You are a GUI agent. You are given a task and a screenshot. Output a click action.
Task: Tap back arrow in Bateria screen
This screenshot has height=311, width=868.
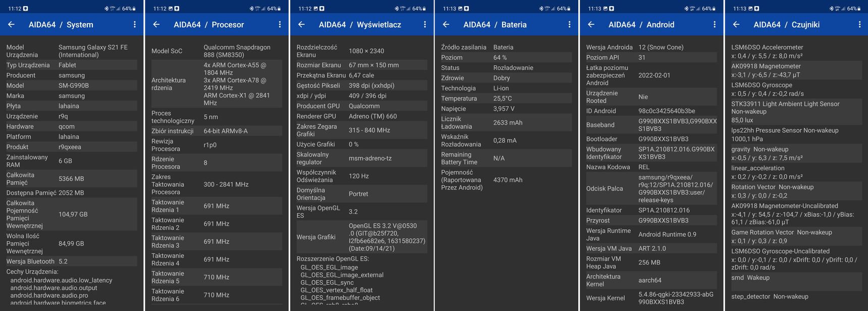(446, 24)
